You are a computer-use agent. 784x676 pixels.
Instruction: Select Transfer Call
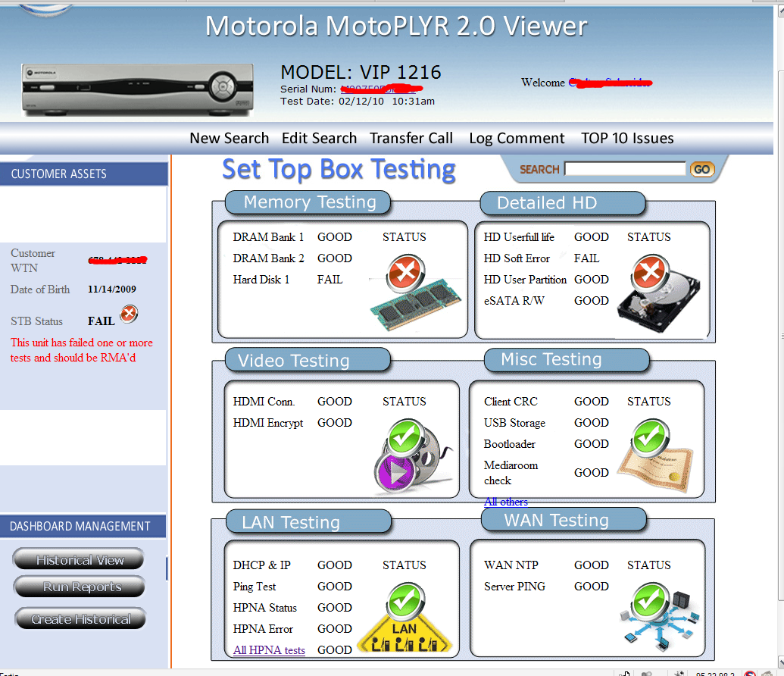click(x=411, y=138)
